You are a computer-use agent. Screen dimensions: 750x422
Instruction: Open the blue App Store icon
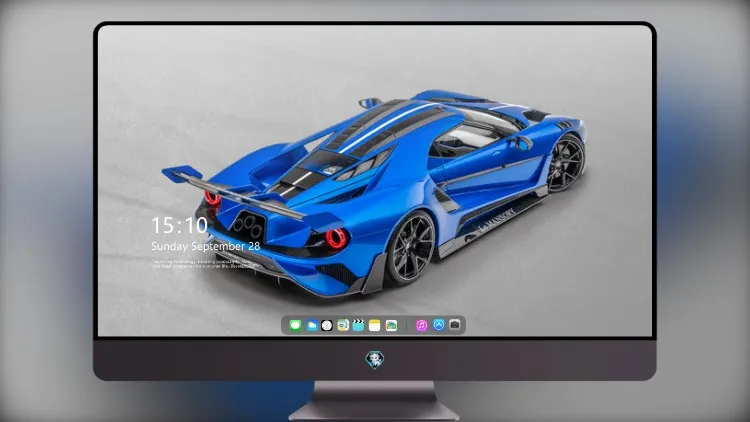(x=439, y=325)
